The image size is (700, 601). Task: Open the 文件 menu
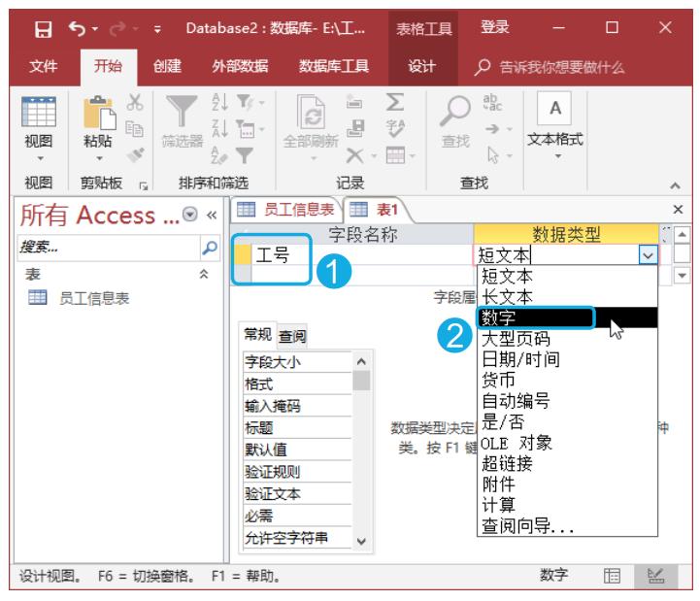(x=44, y=67)
